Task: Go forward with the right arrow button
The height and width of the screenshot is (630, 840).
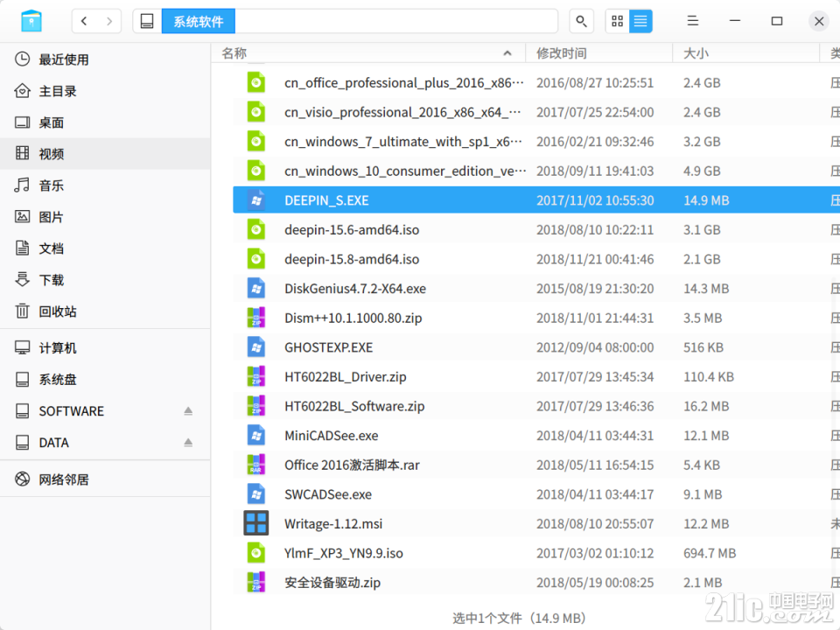Action: 109,21
